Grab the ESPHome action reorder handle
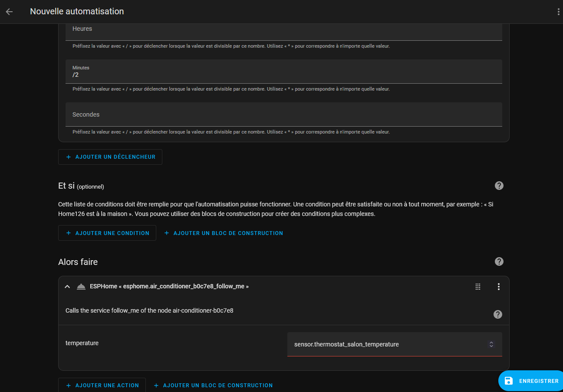 478,287
